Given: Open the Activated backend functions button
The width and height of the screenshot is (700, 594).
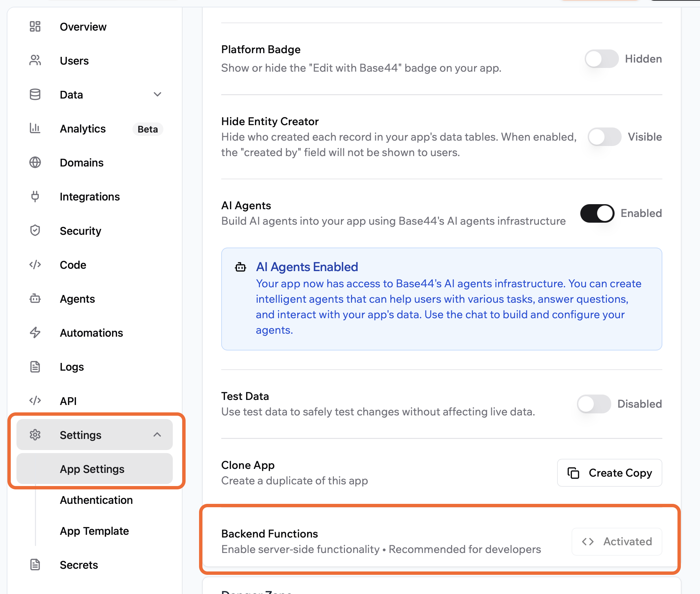Looking at the screenshot, I should 617,542.
